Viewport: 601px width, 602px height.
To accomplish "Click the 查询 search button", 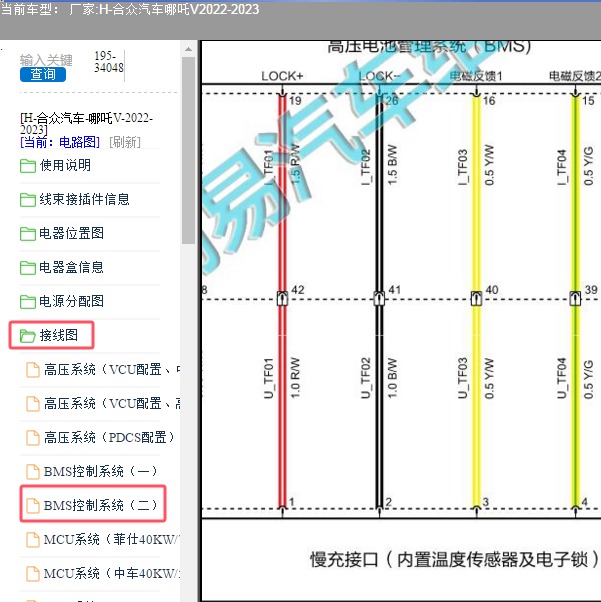I will (x=43, y=74).
